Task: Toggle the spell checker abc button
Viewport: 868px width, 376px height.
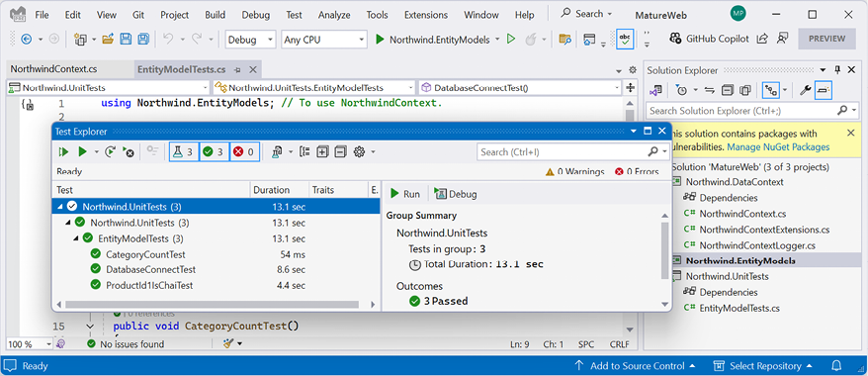Action: click(x=625, y=40)
